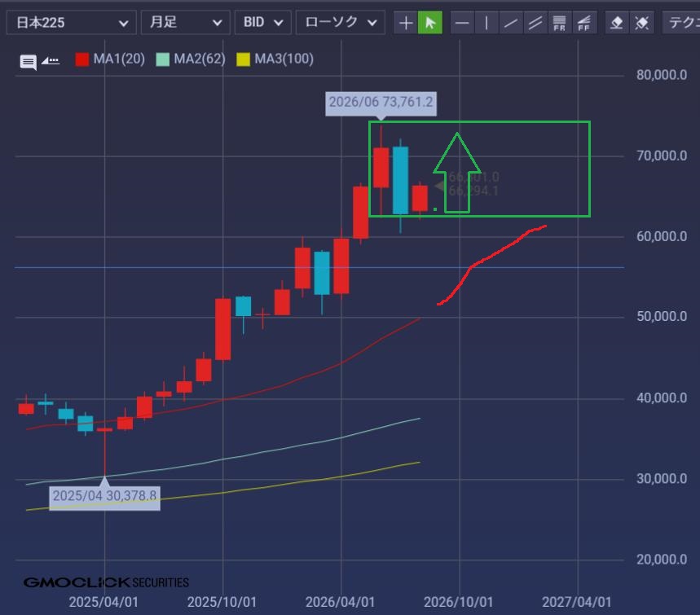The height and width of the screenshot is (615, 700).
Task: Click the MA2(62) legend label
Action: tap(200, 59)
